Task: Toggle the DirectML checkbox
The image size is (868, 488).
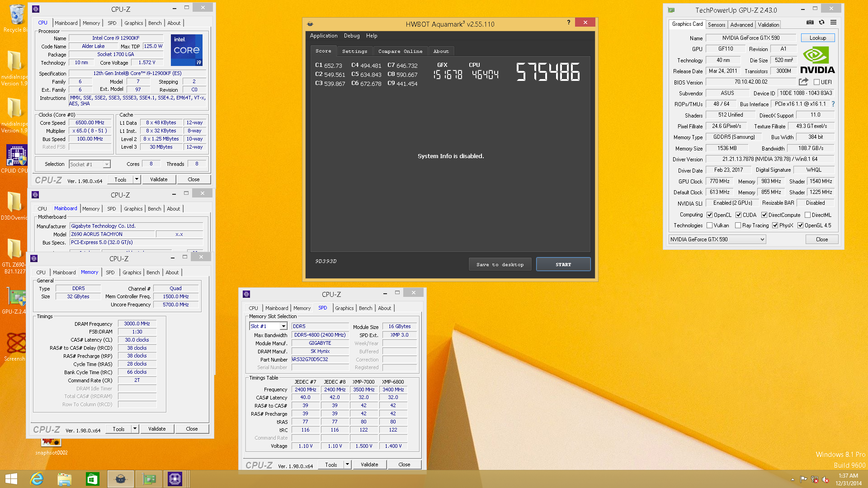Action: tap(808, 215)
